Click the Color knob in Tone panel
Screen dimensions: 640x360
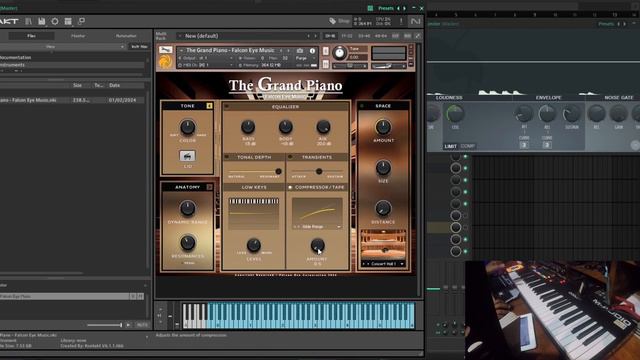[x=187, y=127]
